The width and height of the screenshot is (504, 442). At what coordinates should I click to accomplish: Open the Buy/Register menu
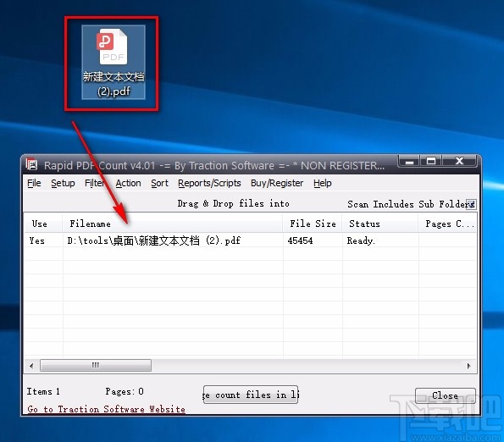[277, 183]
